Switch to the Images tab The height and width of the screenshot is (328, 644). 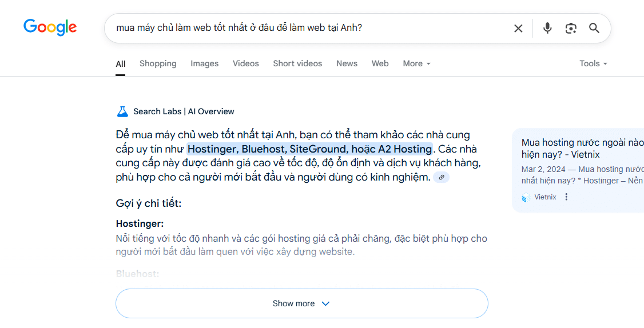205,63
